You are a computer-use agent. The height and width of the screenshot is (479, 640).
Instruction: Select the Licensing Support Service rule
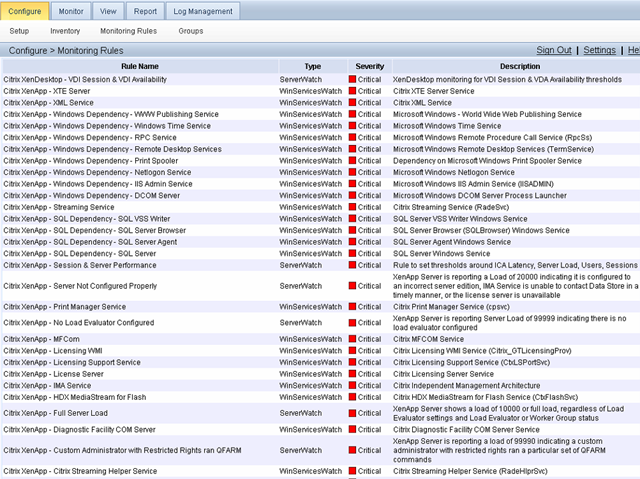(x=72, y=362)
